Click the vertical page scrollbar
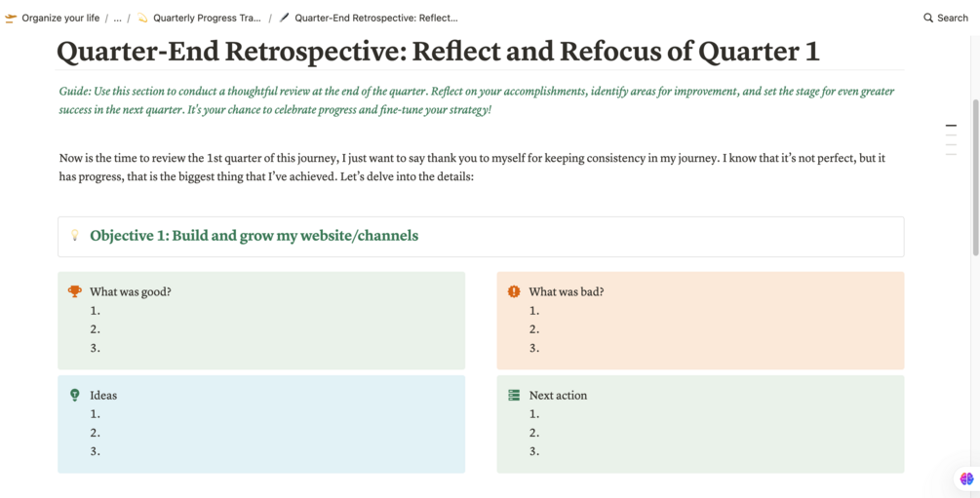This screenshot has height=498, width=980. click(x=975, y=175)
